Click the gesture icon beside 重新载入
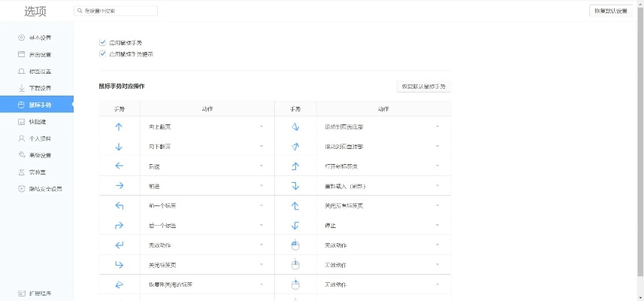Image resolution: width=644 pixels, height=301 pixels. (295, 185)
